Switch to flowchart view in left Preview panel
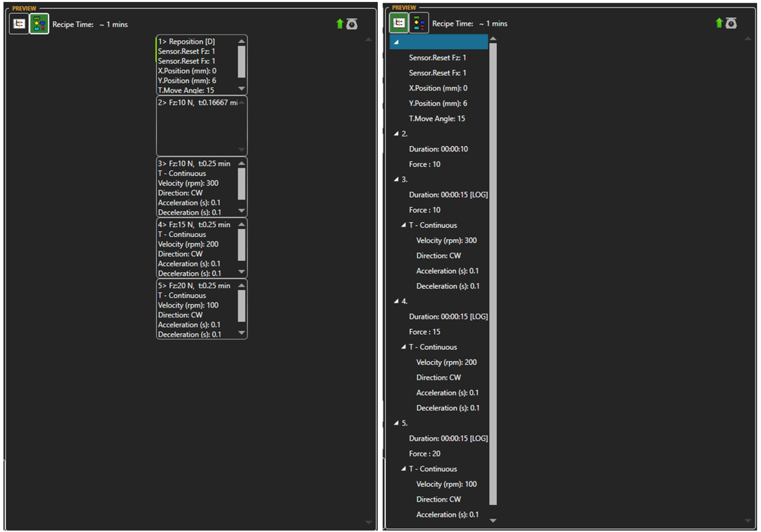Screen dimensions: 761x532 pyautogui.click(x=40, y=23)
